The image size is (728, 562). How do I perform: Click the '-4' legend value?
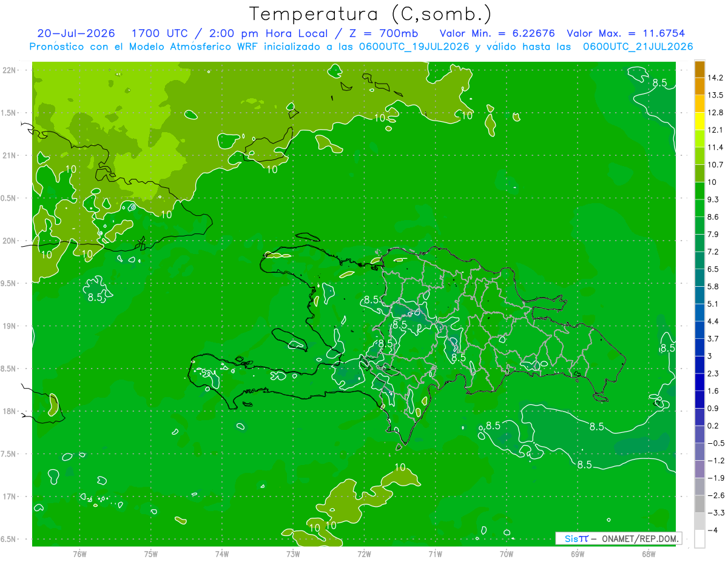click(712, 530)
